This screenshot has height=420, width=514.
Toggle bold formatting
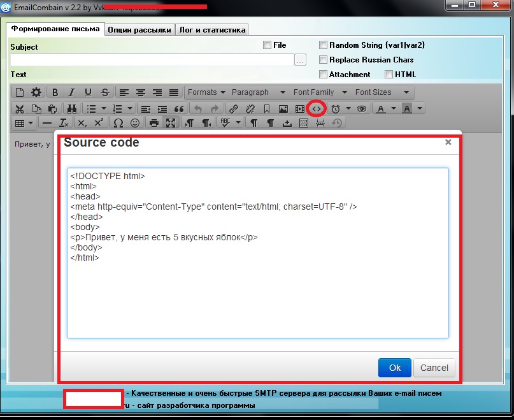55,92
